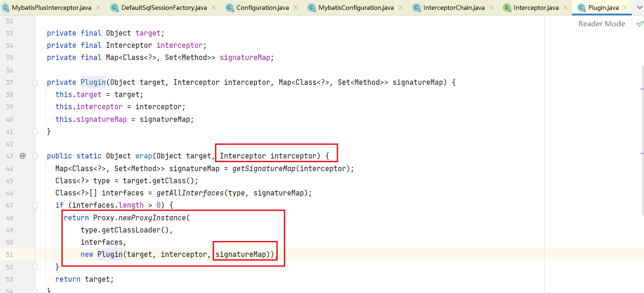Click the purple marker in the error stripe
644x293 pixels.
[x=641, y=88]
